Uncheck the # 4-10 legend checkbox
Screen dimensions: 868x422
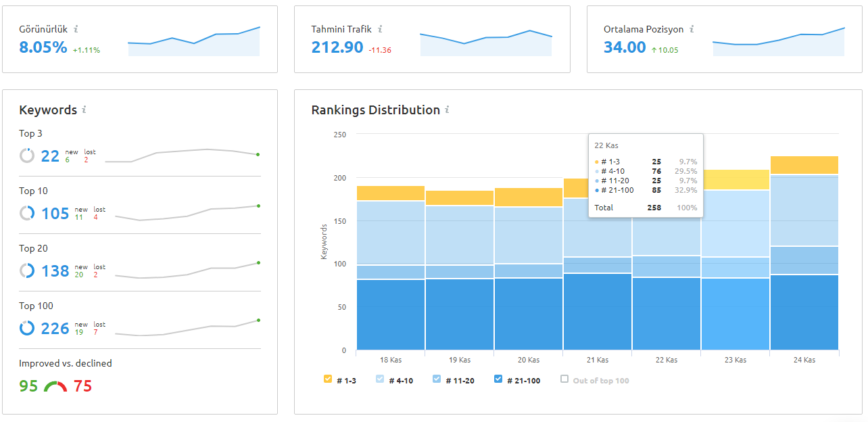380,379
